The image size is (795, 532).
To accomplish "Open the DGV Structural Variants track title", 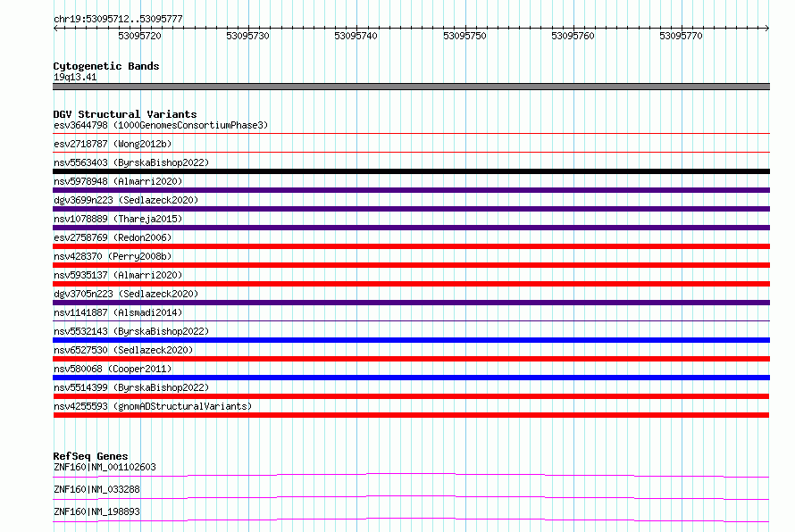I will 125,114.
